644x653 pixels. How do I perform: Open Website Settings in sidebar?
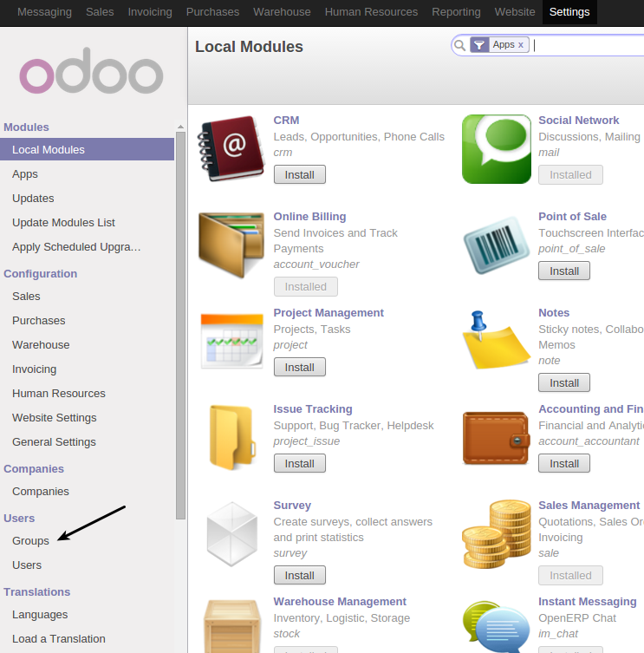pos(55,418)
